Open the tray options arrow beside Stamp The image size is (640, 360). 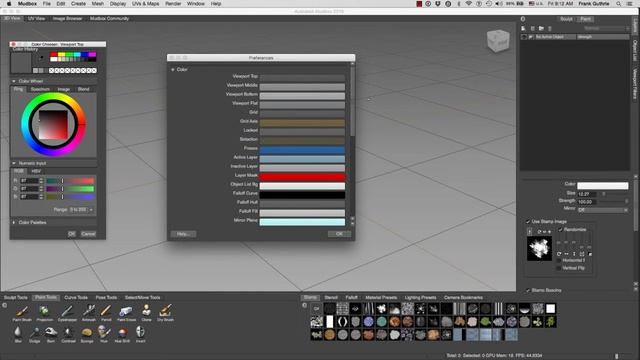pyautogui.click(x=304, y=305)
